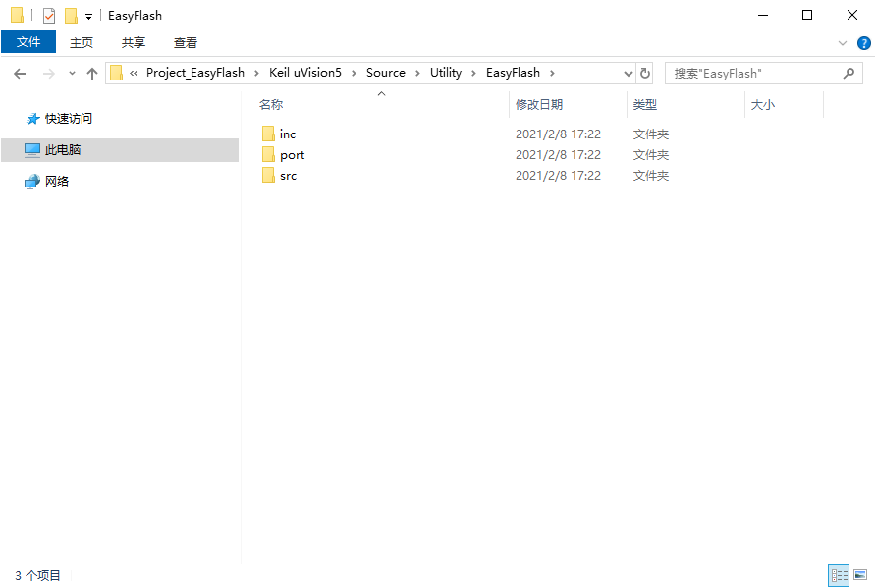Click the search magnifier icon

click(x=849, y=74)
